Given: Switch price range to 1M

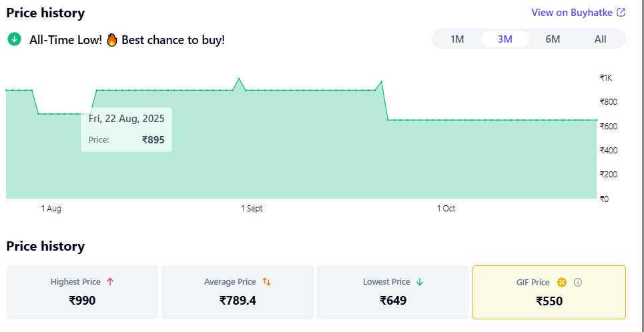Looking at the screenshot, I should coord(457,39).
